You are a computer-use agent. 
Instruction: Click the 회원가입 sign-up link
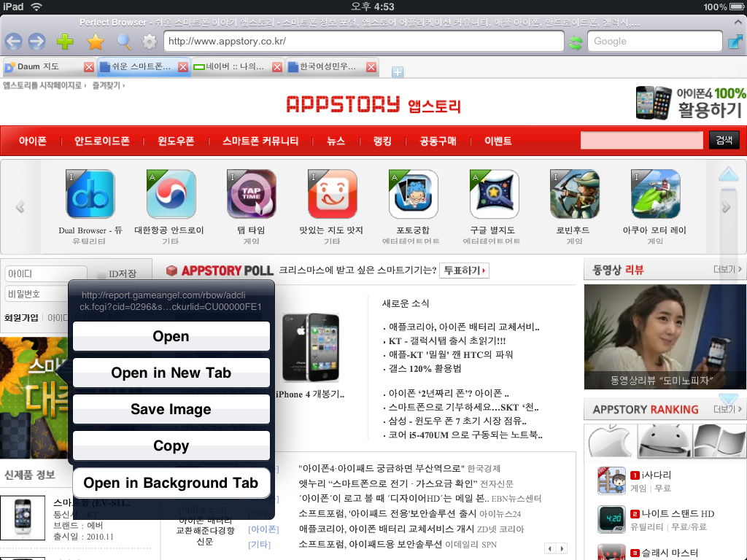tap(21, 318)
